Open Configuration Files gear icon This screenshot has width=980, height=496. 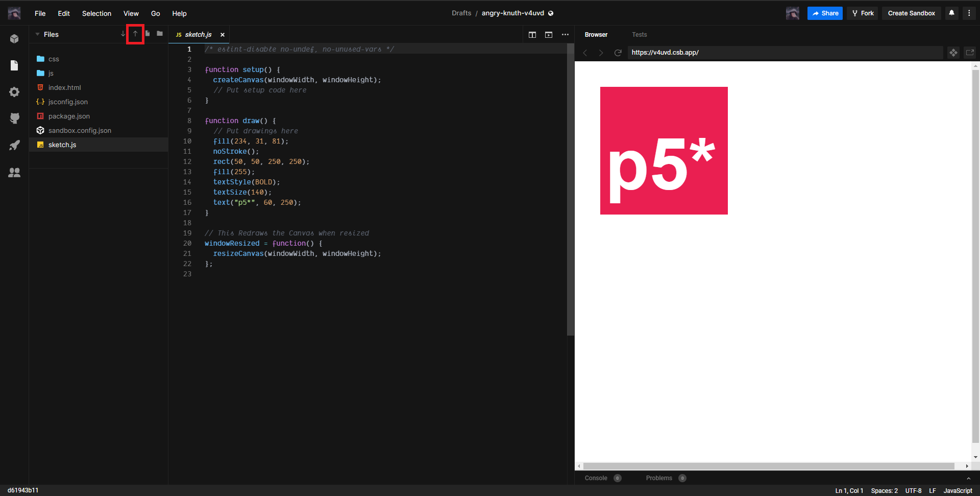pos(14,92)
